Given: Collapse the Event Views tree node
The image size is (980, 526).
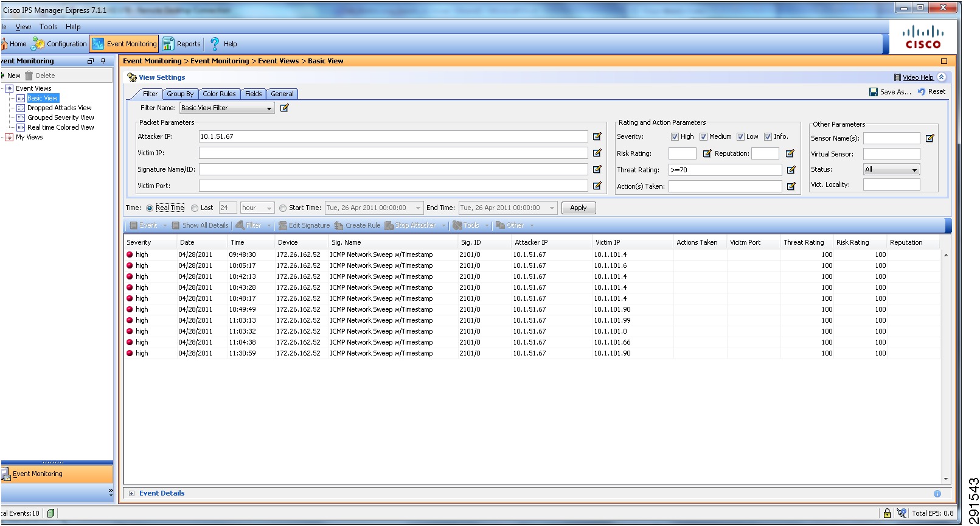Looking at the screenshot, I should coord(9,89).
